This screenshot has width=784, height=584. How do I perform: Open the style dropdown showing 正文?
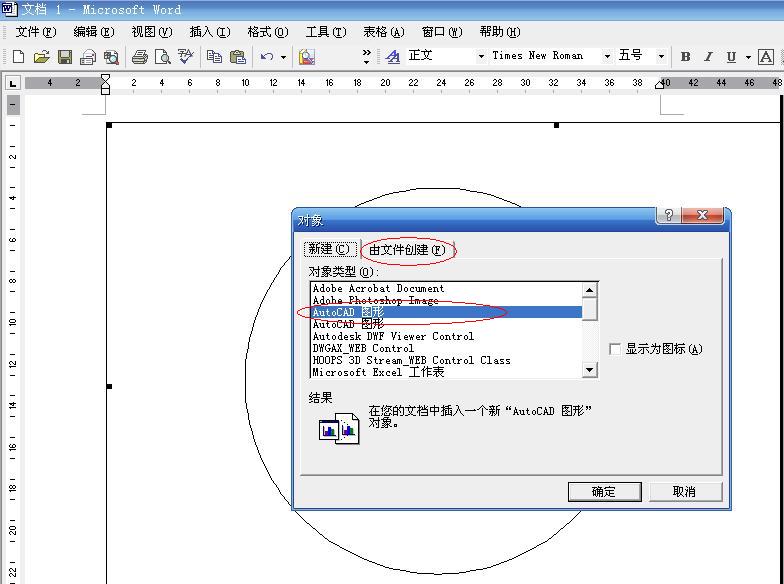point(481,56)
